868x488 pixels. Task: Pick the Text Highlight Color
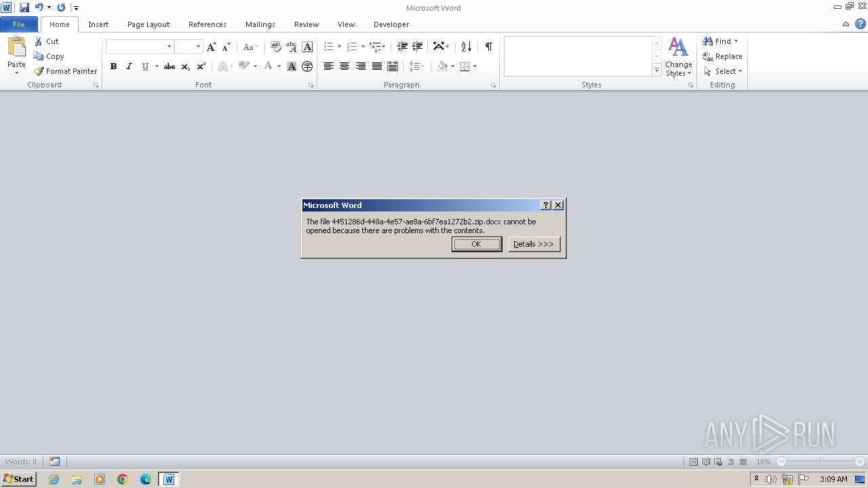244,66
